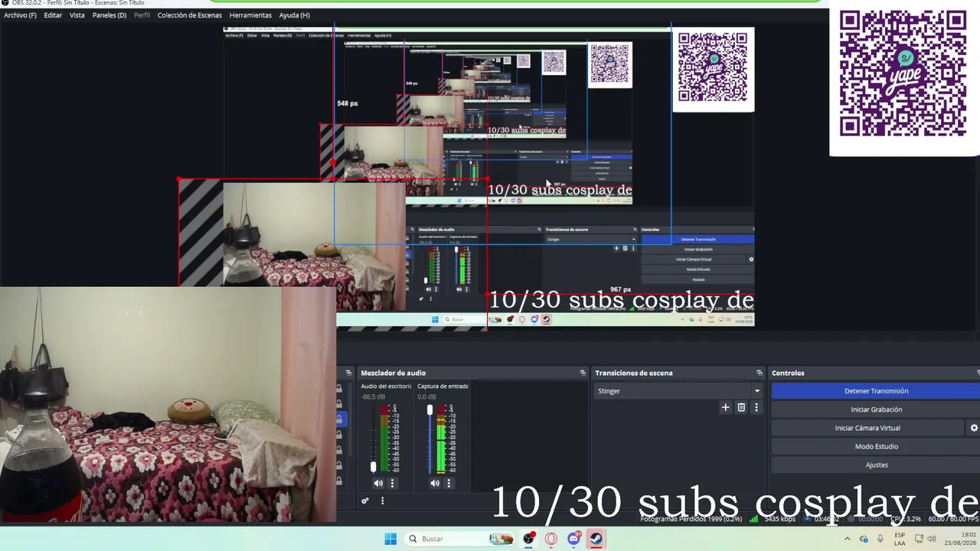Pop out the Mezclador de audio panel
980x551 pixels.
[583, 373]
